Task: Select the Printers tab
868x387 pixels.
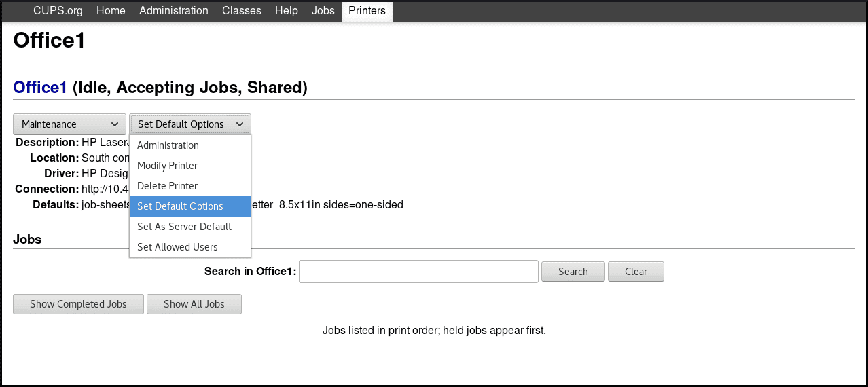Action: coord(367,11)
